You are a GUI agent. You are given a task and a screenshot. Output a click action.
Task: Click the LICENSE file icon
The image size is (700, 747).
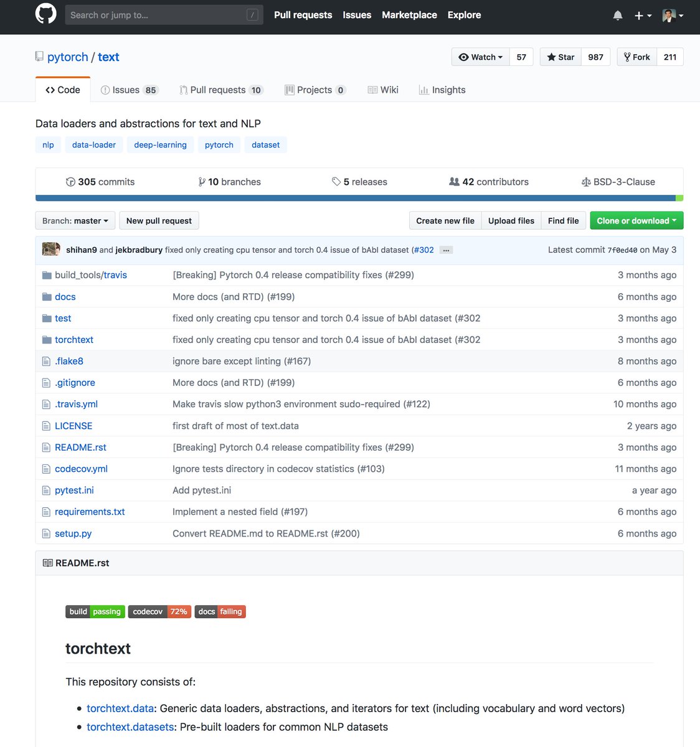click(x=46, y=426)
